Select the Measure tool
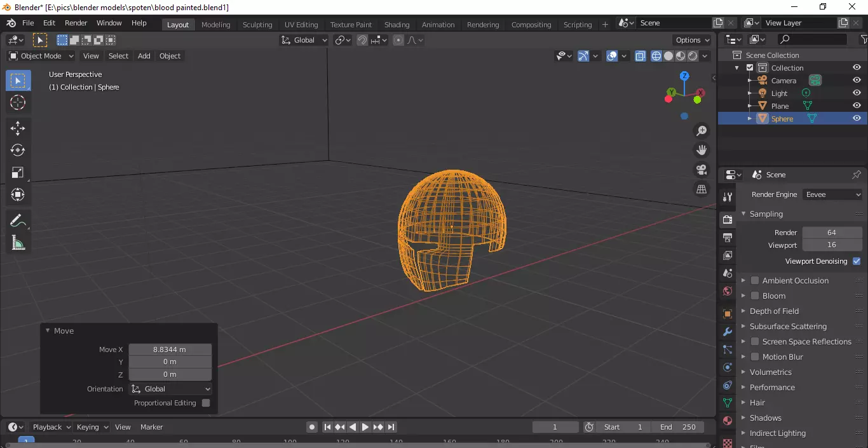The height and width of the screenshot is (448, 868). tap(18, 243)
